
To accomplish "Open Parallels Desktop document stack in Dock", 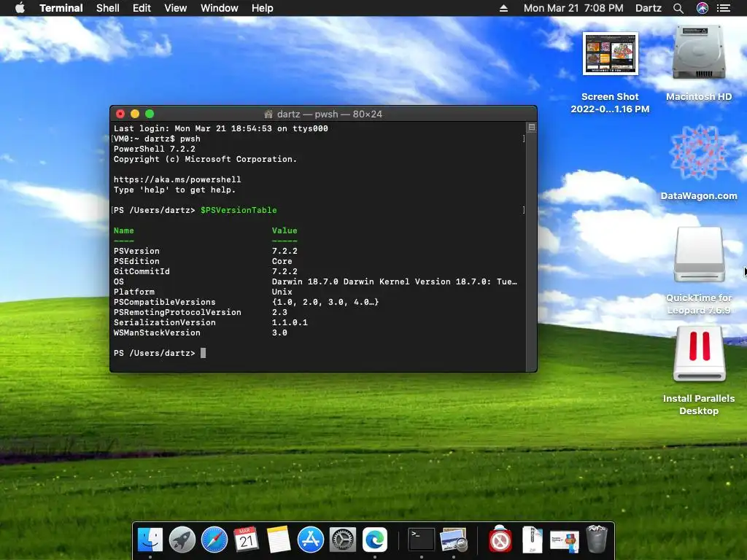I will (x=564, y=540).
